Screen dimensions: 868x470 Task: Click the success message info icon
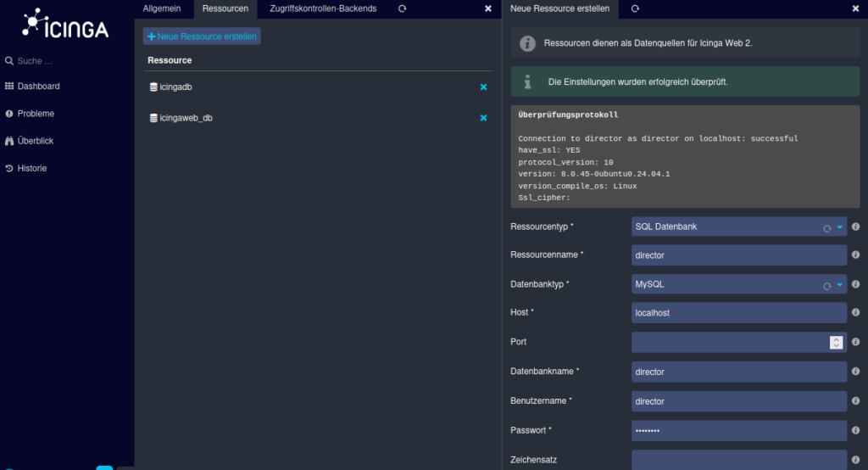(527, 82)
